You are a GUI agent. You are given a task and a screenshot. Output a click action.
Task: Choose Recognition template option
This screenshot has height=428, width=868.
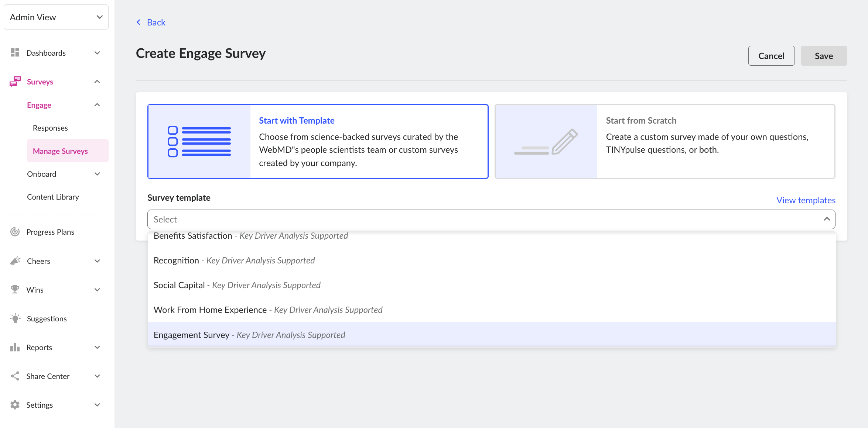[492, 260]
